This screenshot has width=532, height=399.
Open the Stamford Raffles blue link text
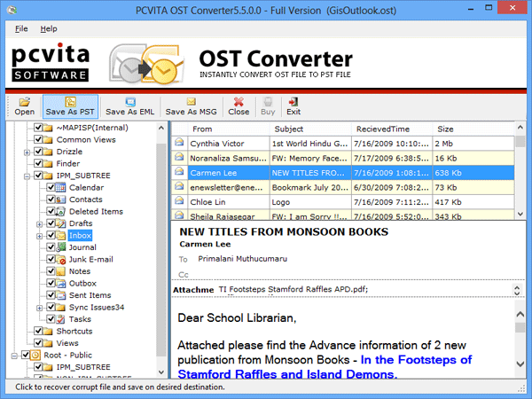[x=325, y=367]
